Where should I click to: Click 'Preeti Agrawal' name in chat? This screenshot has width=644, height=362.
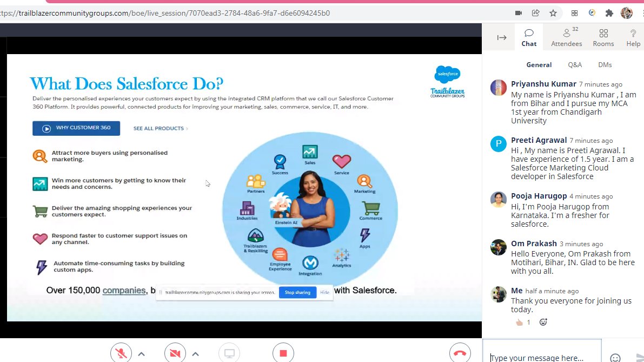click(x=539, y=140)
